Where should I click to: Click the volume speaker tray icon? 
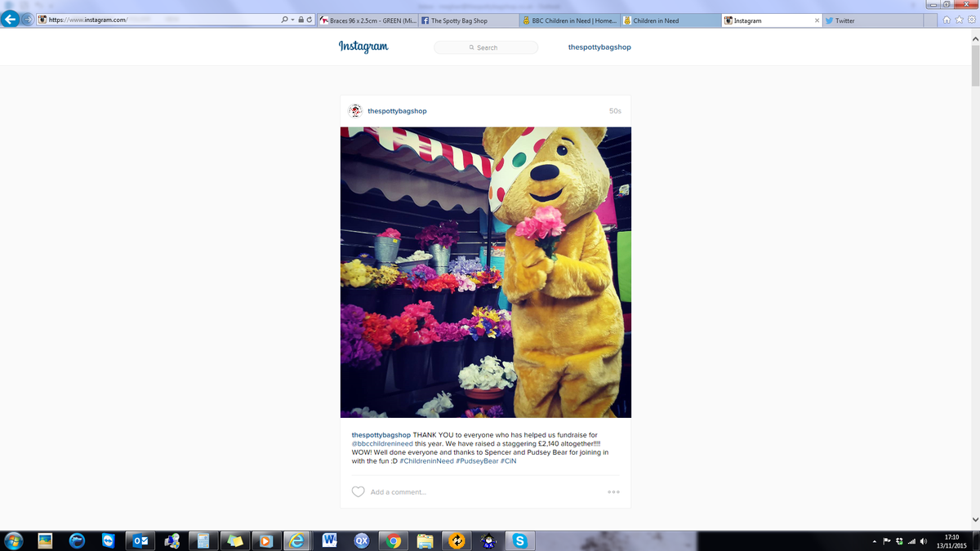tap(924, 540)
